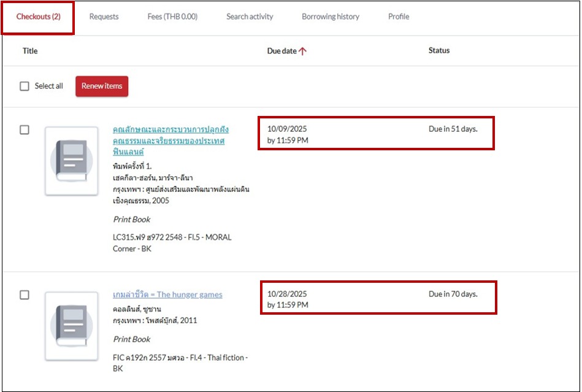Image resolution: width=582 pixels, height=392 pixels.
Task: Open The Hunger Games title link
Action: tap(167, 294)
